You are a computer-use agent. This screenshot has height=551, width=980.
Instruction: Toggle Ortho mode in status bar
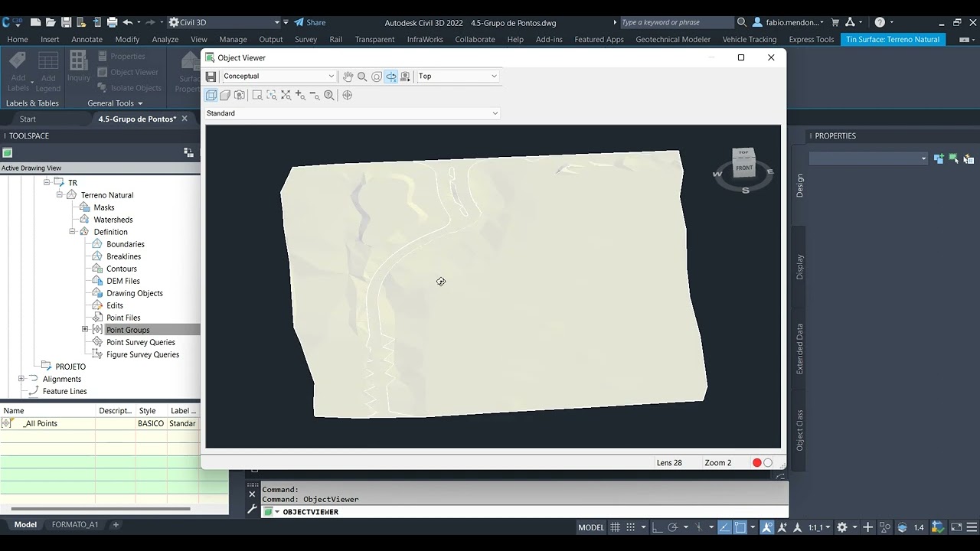(x=658, y=527)
